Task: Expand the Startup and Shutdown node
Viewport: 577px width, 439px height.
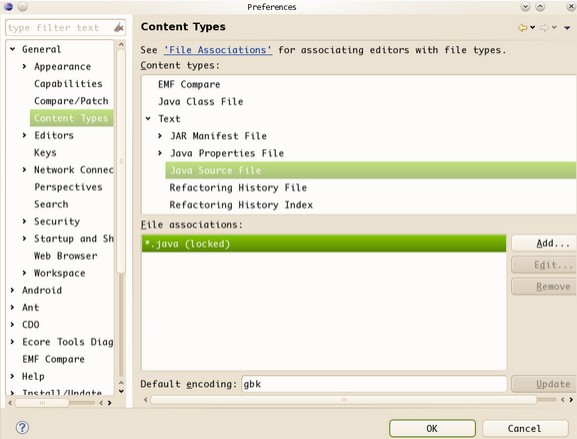Action: point(24,238)
